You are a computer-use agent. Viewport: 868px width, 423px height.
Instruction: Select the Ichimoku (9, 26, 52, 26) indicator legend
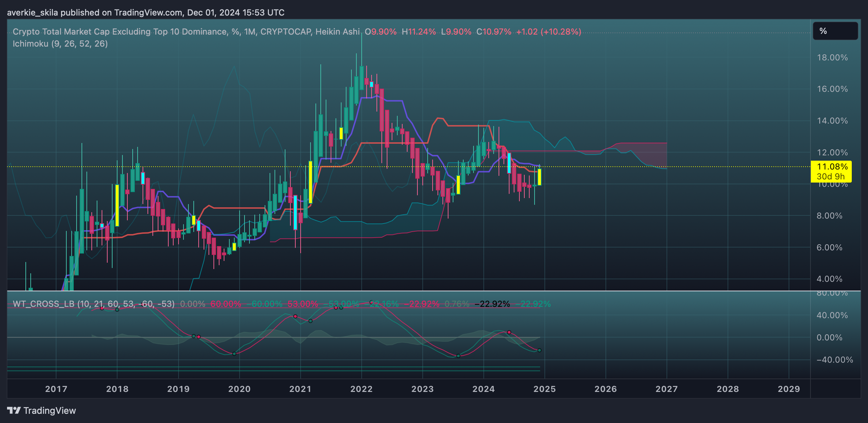[60, 44]
